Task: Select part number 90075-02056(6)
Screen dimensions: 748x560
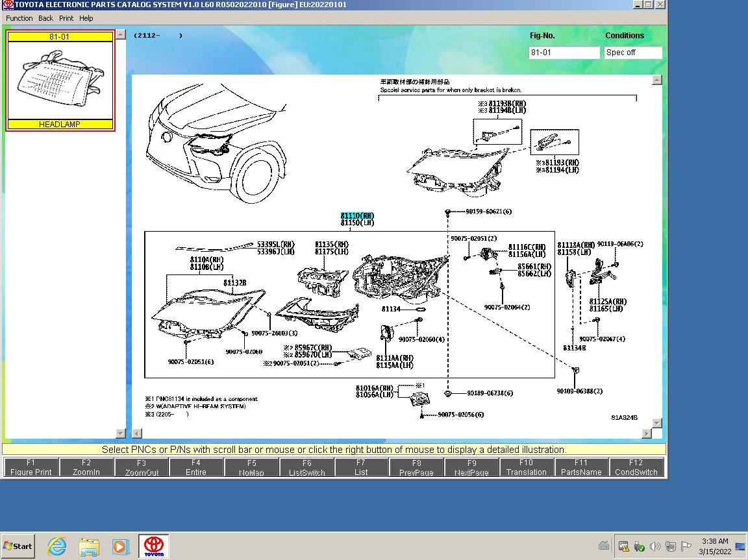Action: [x=461, y=415]
